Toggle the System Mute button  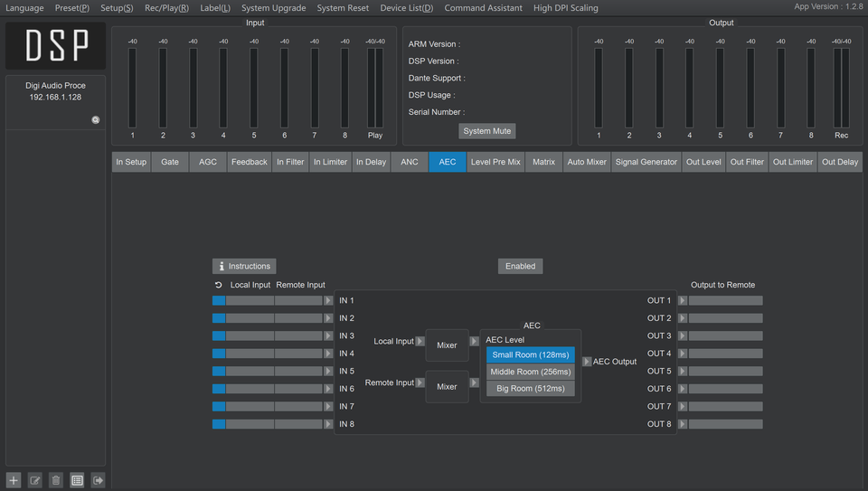(486, 131)
